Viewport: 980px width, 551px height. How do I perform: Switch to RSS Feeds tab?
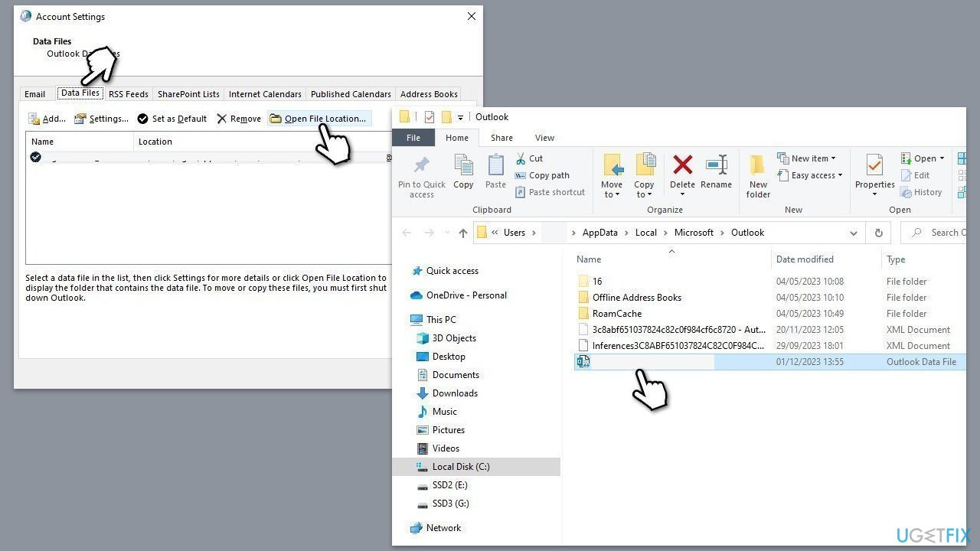pyautogui.click(x=129, y=94)
